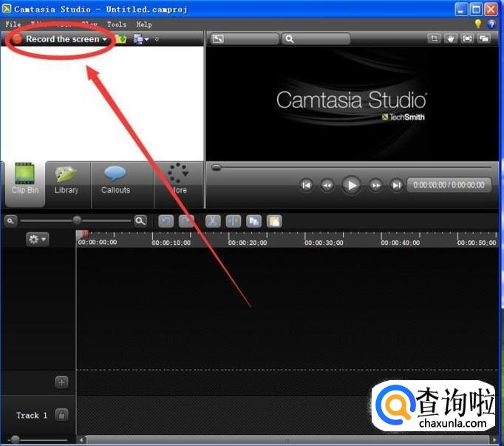Click the Split timeline icon
504x446 pixels.
click(234, 221)
